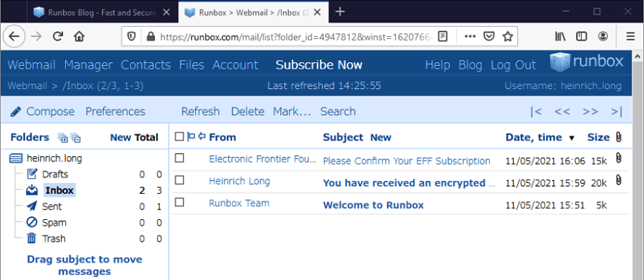The image size is (644, 280).
Task: Open Preferences
Action: pos(115,111)
